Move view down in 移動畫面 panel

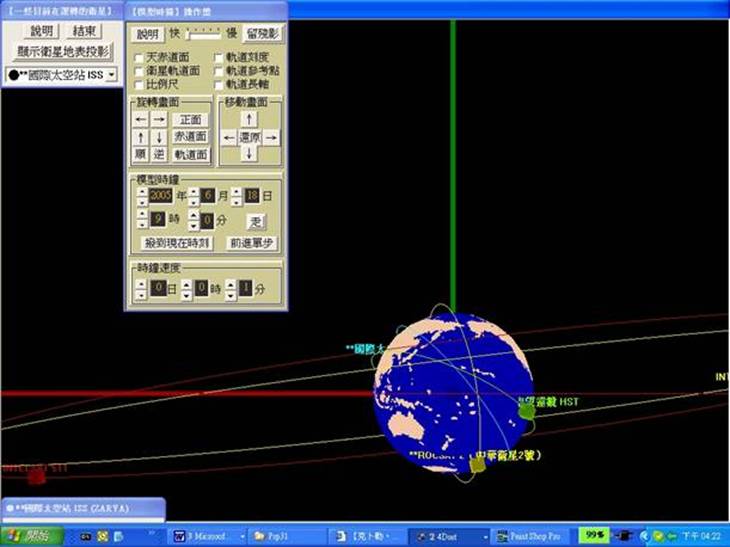click(249, 154)
